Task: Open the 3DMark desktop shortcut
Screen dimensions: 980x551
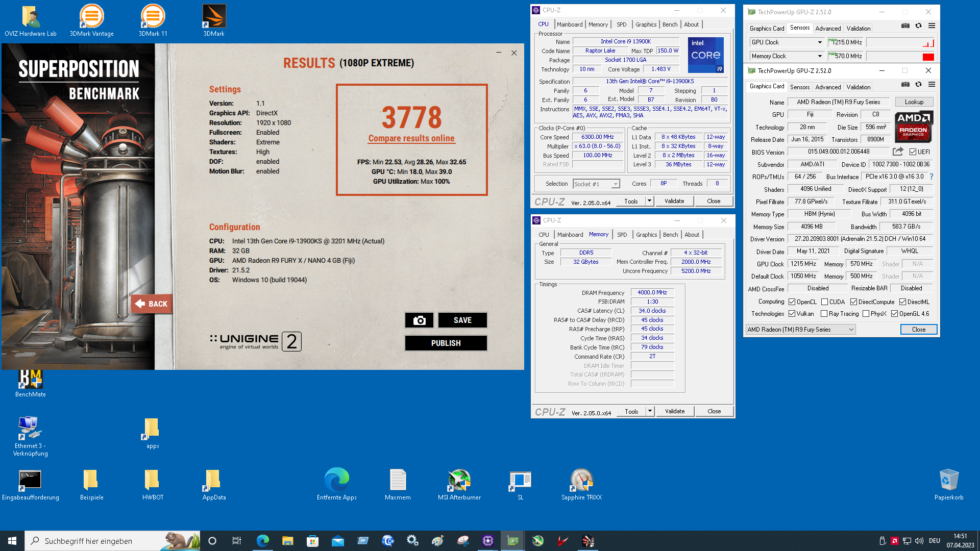Action: (214, 21)
